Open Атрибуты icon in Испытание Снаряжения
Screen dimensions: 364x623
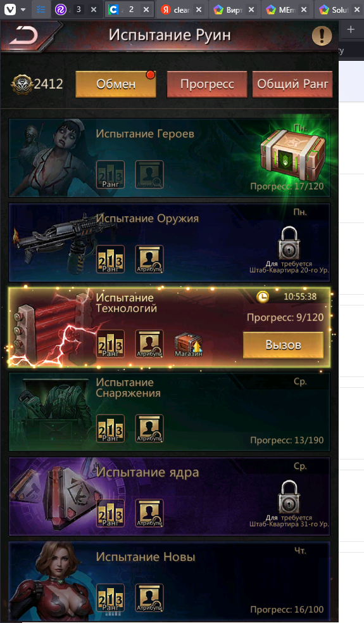point(149,428)
